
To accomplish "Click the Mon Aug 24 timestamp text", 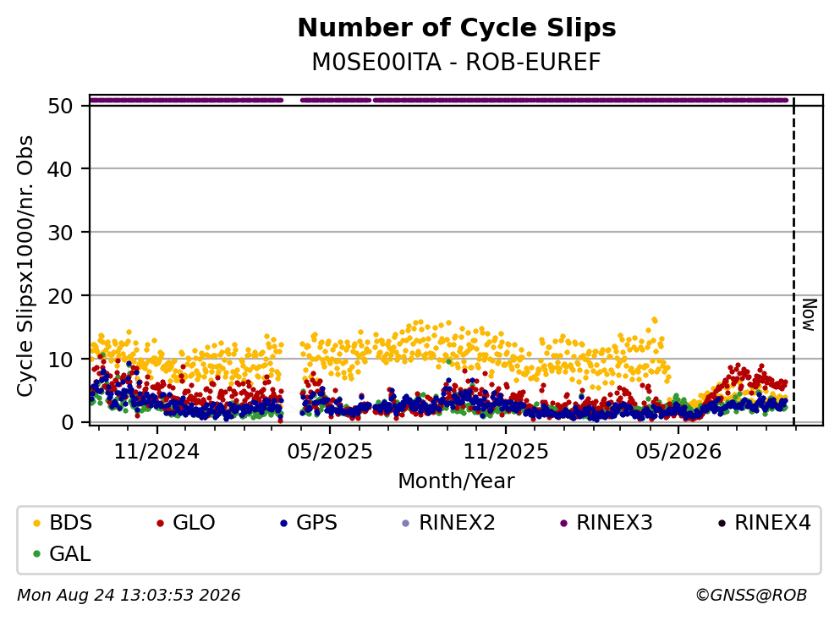I will point(129,596).
